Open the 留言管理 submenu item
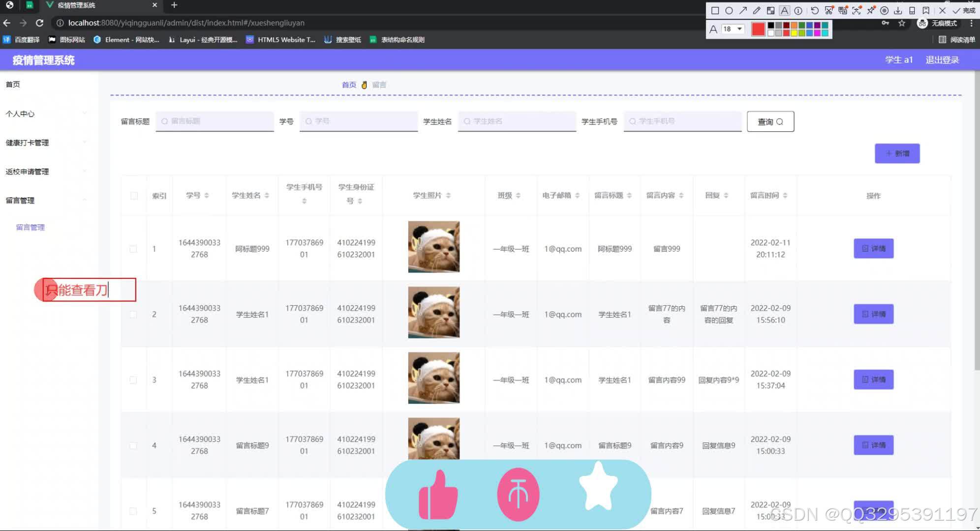This screenshot has height=531, width=980. (x=31, y=227)
